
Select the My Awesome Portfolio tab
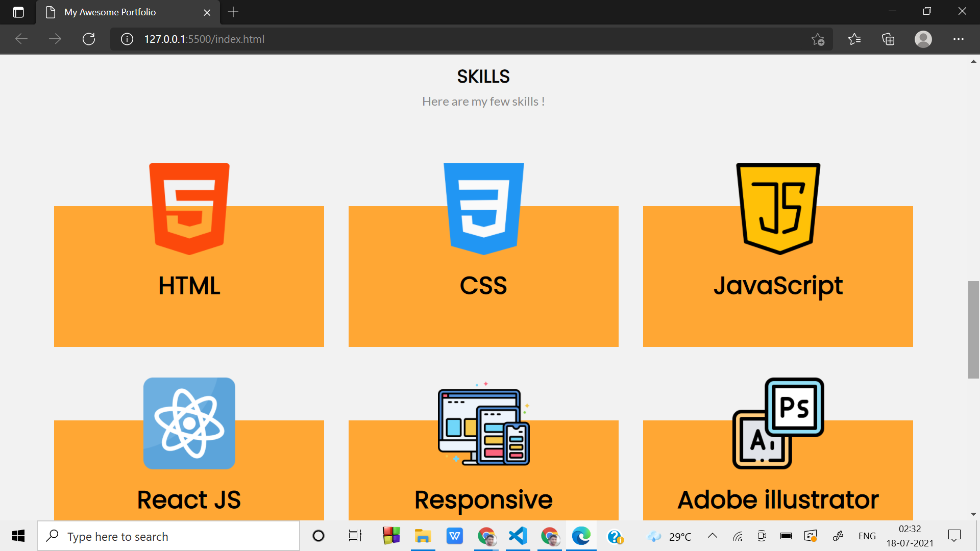[128, 12]
